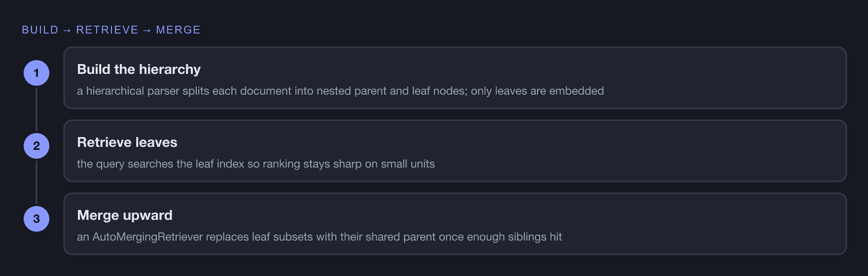The image size is (868, 276).
Task: Click the leaf index query description
Action: point(256,164)
